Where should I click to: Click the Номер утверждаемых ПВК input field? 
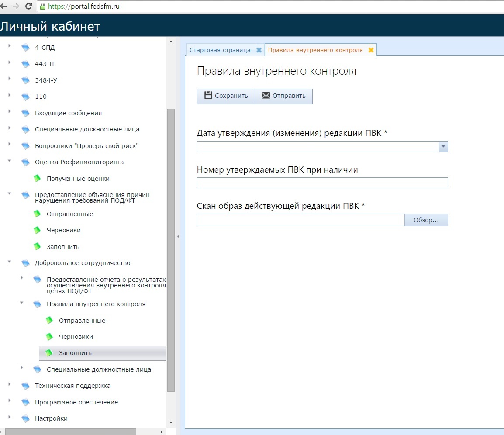click(322, 183)
